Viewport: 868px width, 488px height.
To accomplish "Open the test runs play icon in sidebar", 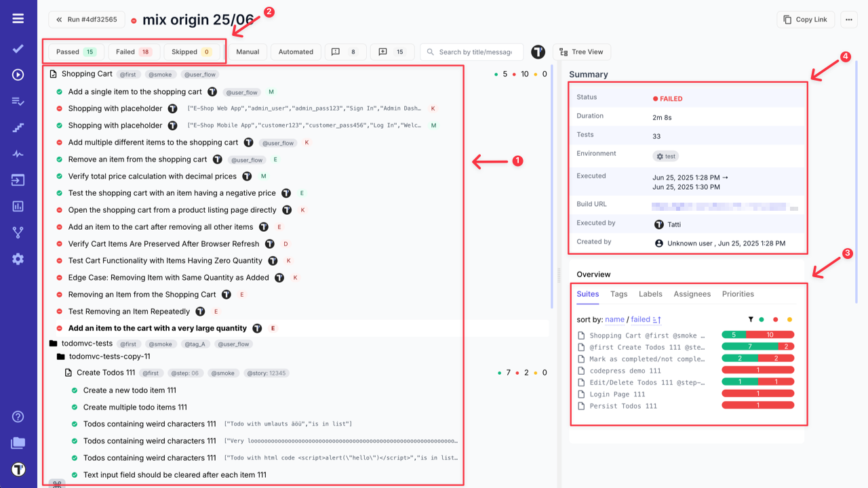I will click(18, 75).
